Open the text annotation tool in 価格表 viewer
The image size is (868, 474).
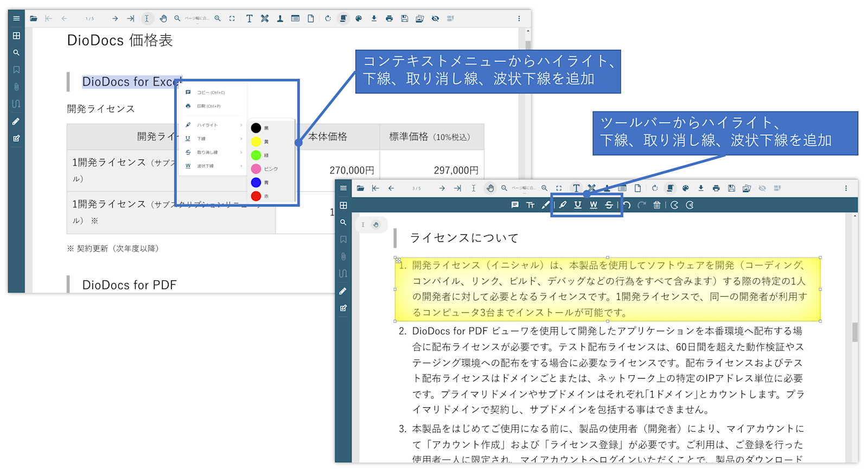[249, 18]
